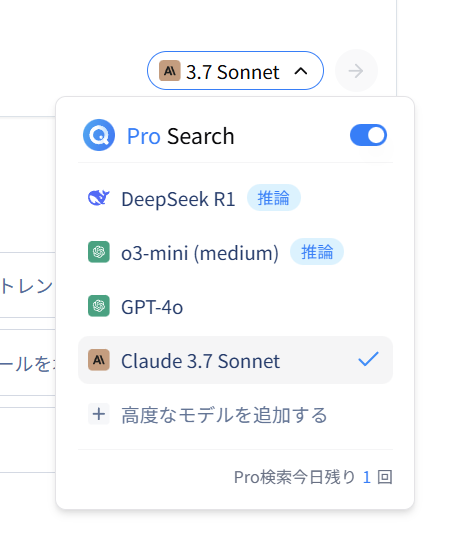The height and width of the screenshot is (535, 465).
Task: Click the Pro Search magnifier logo icon
Action: 99,135
